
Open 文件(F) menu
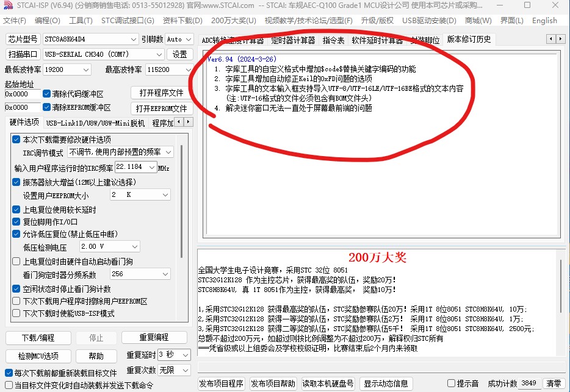point(15,21)
